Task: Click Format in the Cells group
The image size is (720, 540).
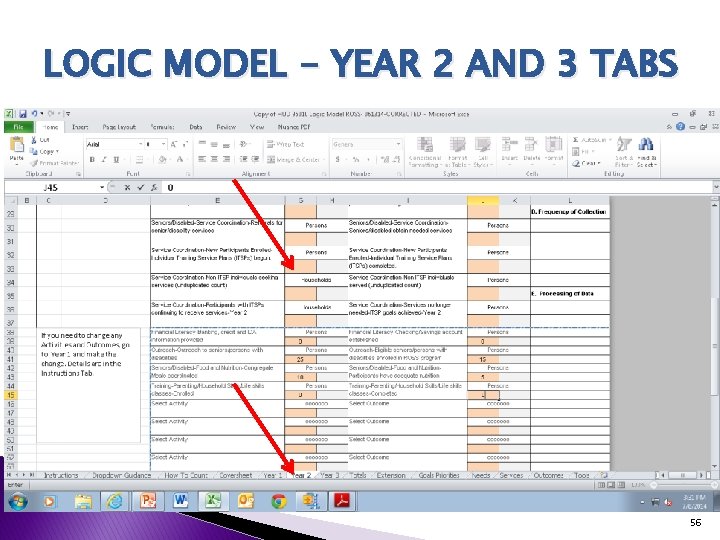Action: (554, 151)
